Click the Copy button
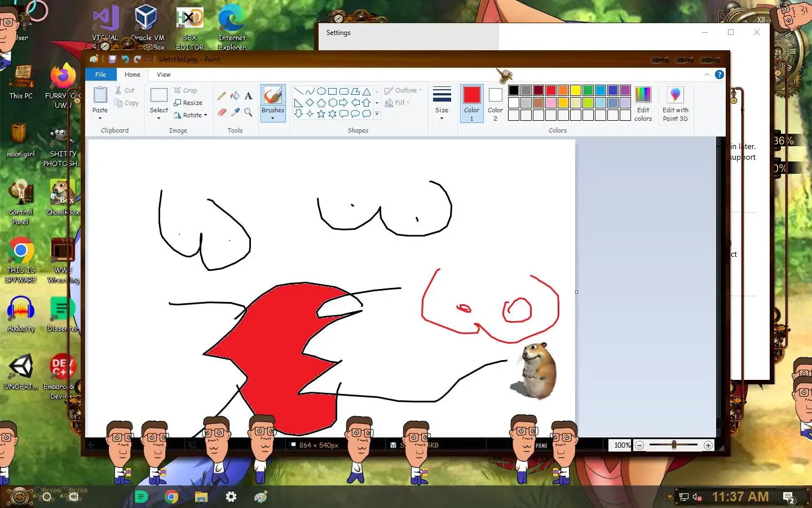The image size is (812, 508). coord(126,103)
